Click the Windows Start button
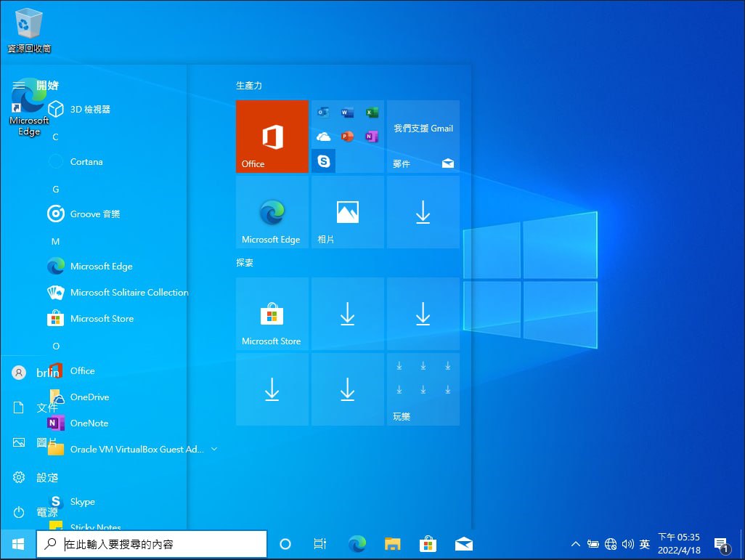Image resolution: width=745 pixels, height=560 pixels. coord(18,544)
